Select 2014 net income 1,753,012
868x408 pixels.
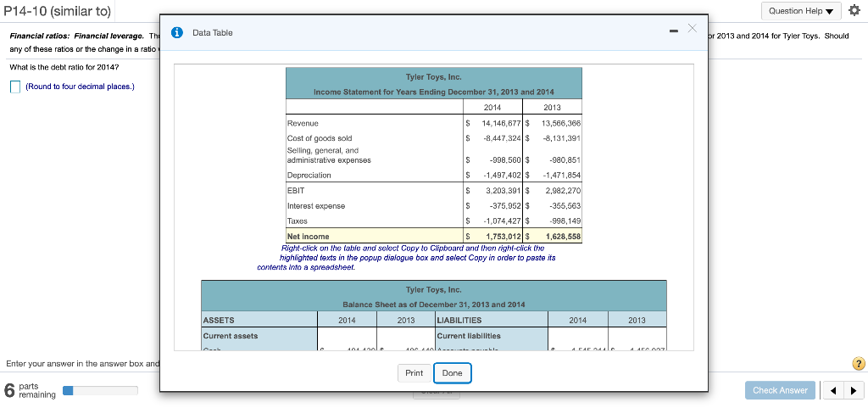tap(504, 237)
